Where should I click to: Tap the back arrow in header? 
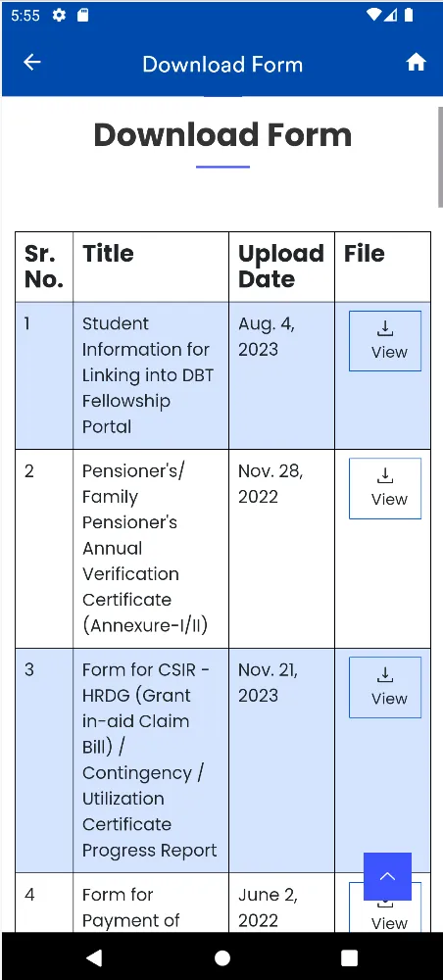point(32,62)
